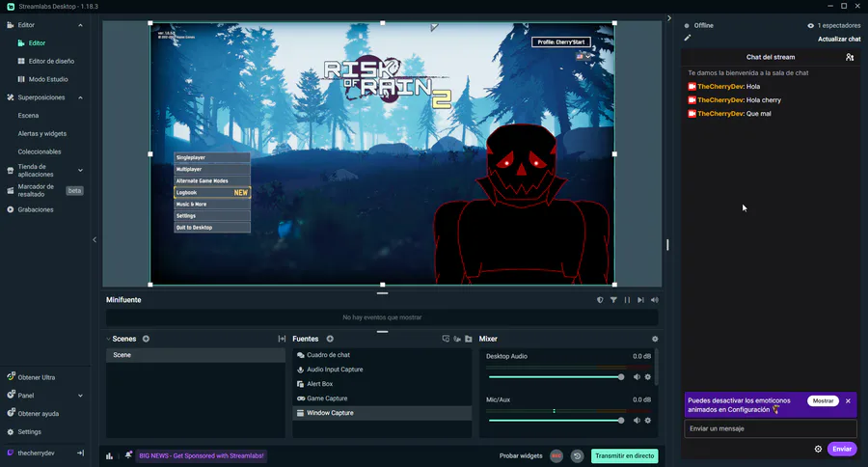
Task: Toggle the replay buffer button
Action: [577, 456]
